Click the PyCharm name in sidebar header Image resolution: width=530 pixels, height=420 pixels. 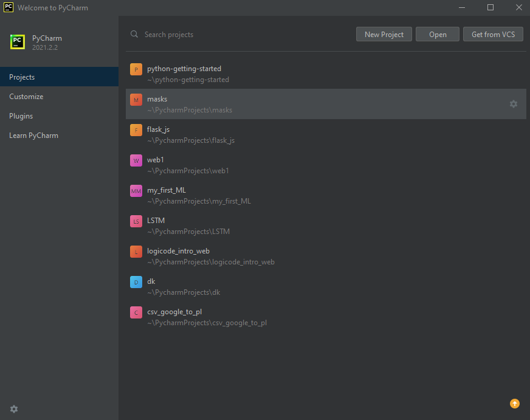pos(47,38)
